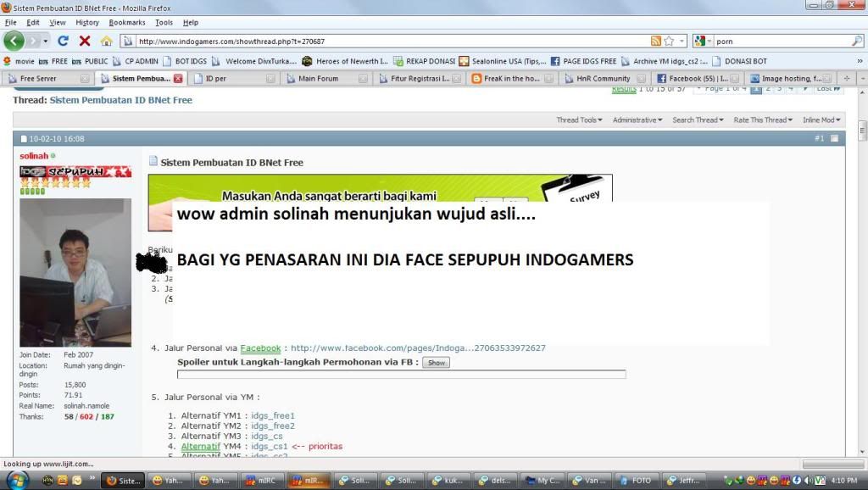
Task: Bookmark this page with the star icon
Action: pyautogui.click(x=669, y=41)
